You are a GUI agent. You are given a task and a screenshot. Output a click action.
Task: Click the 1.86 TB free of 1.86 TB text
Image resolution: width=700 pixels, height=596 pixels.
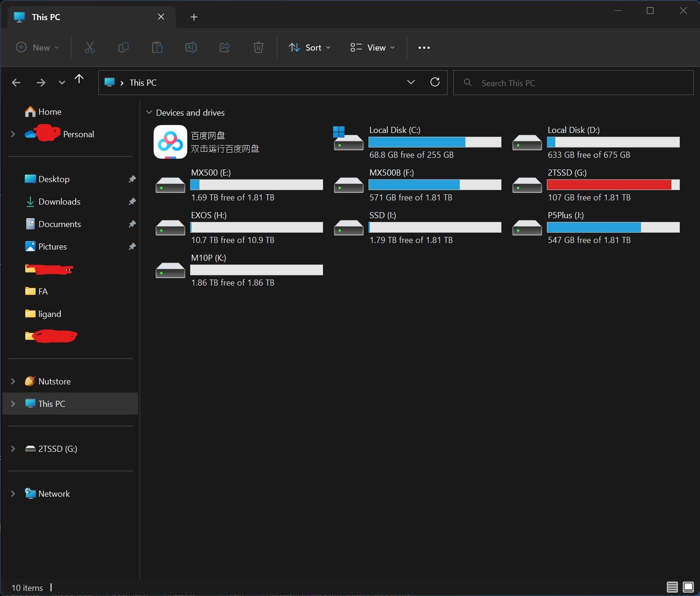pyautogui.click(x=233, y=283)
